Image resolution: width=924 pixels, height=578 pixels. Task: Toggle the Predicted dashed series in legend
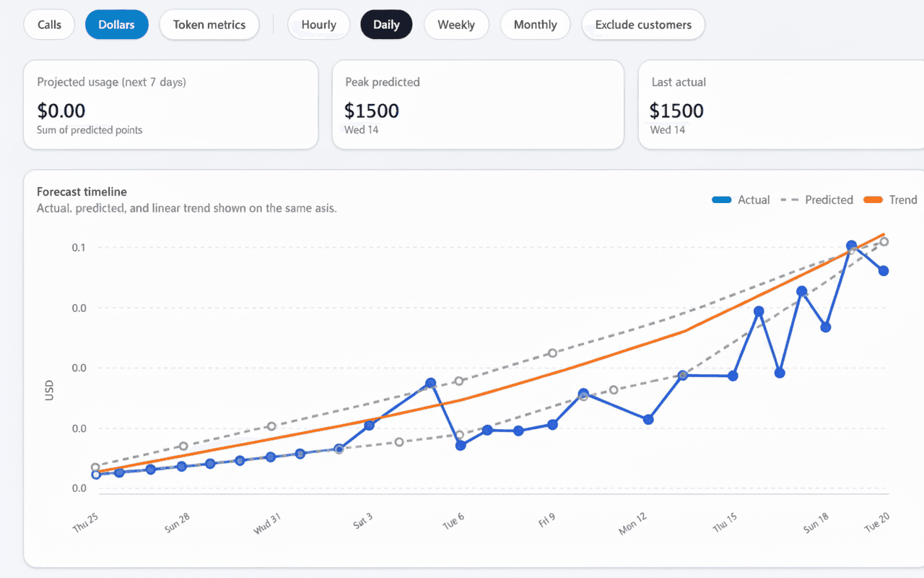(x=829, y=199)
